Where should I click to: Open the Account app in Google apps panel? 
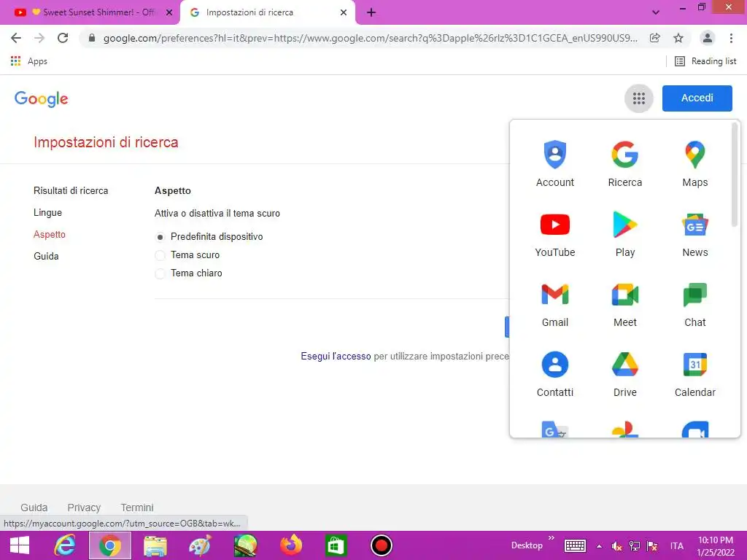tap(555, 163)
